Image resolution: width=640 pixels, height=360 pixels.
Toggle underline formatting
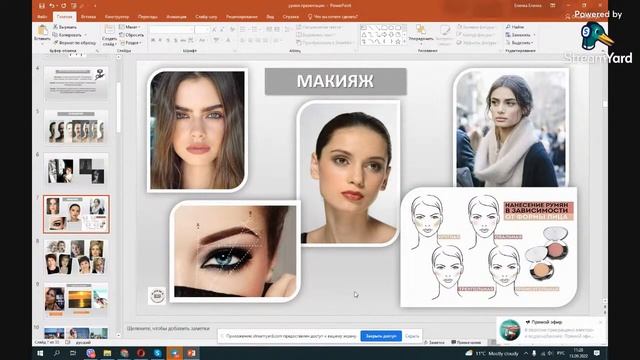click(168, 40)
